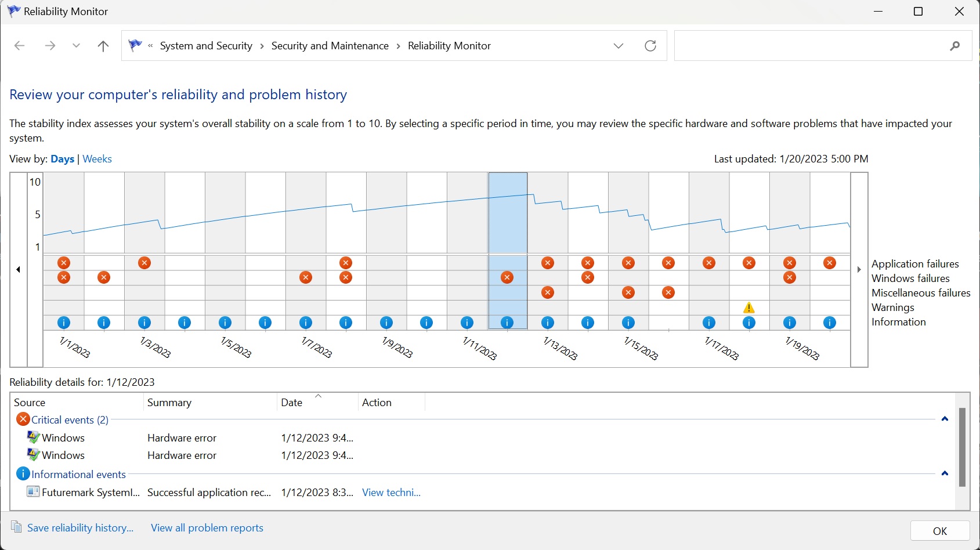Click the flag icon in address bar
The image size is (980, 550).
coord(135,45)
